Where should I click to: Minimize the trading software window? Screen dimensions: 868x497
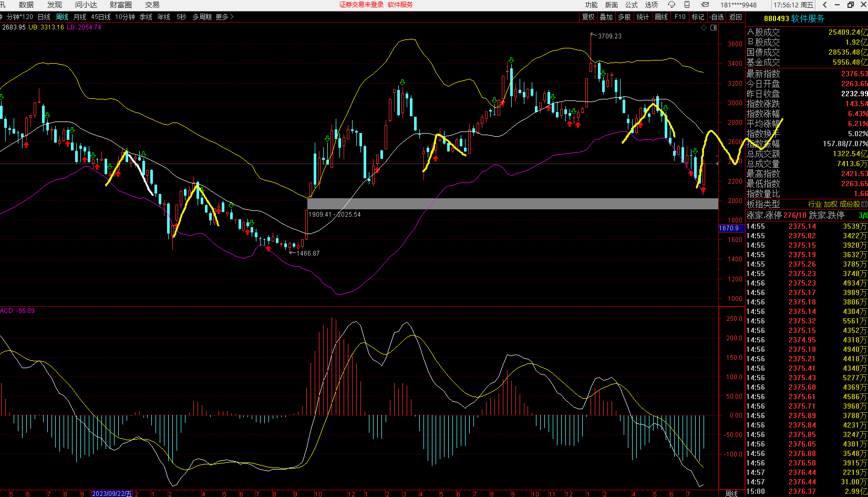[x=838, y=5]
